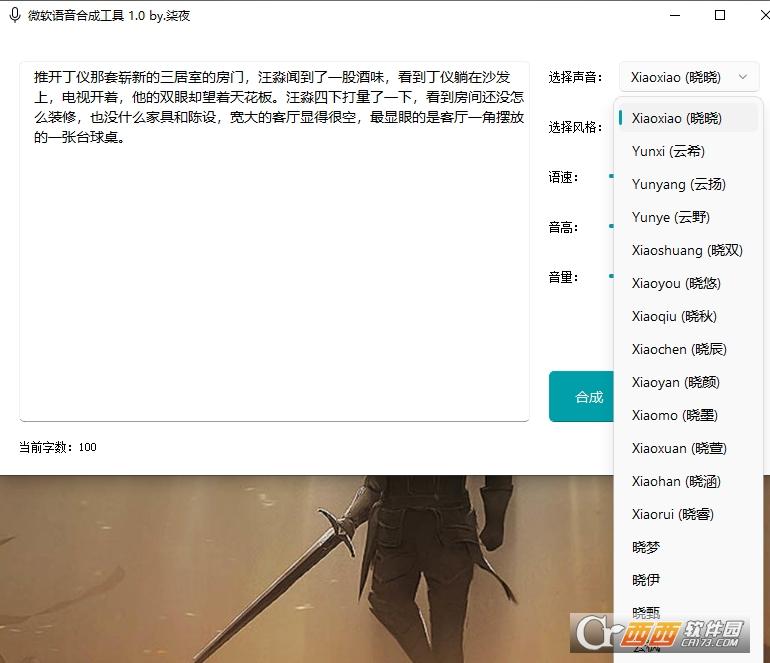Select the 晓梦 voice entry
The height and width of the screenshot is (663, 770).
(x=688, y=547)
